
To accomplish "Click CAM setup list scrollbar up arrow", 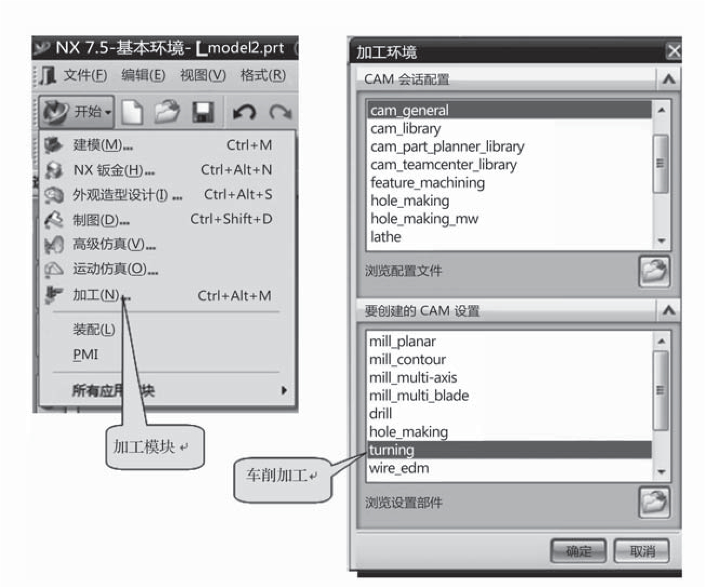I will [661, 341].
